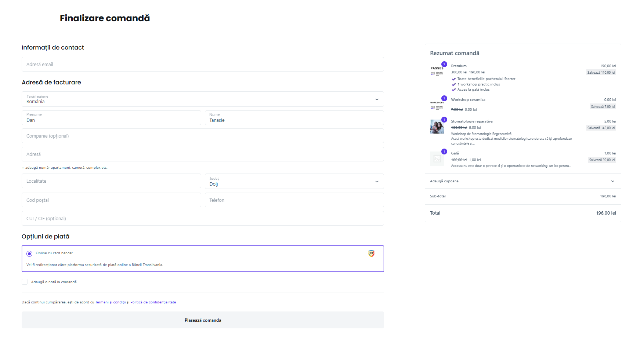Viewport: 644px width, 361px height.
Task: Open the Țară/regiune România dropdown
Action: point(203,99)
